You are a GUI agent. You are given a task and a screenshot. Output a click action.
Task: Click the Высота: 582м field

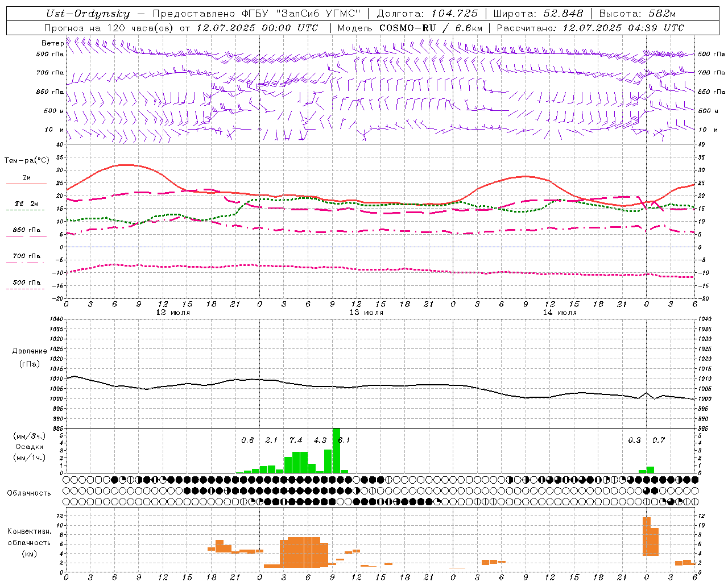tap(637, 14)
